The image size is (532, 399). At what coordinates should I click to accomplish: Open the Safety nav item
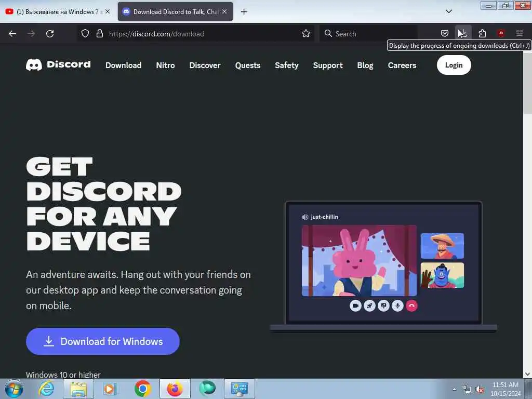coord(287,65)
